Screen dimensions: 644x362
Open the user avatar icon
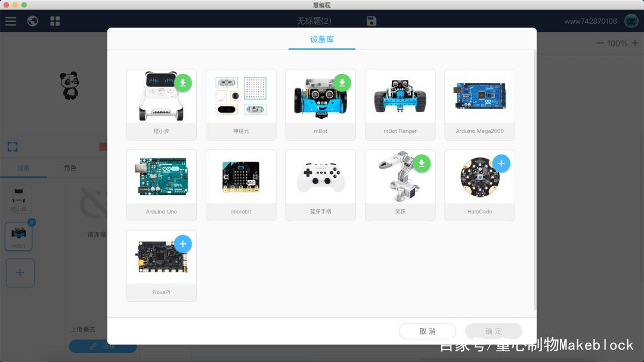click(631, 21)
